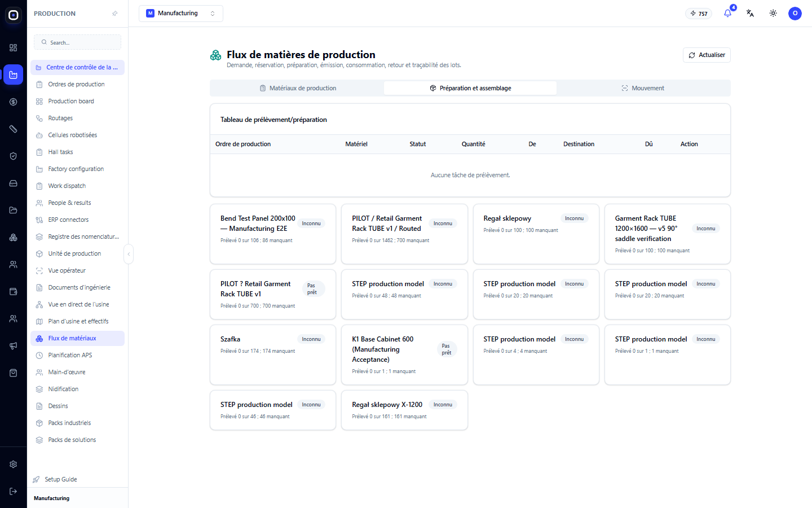Click the ruler icon in left rail

coord(13,129)
